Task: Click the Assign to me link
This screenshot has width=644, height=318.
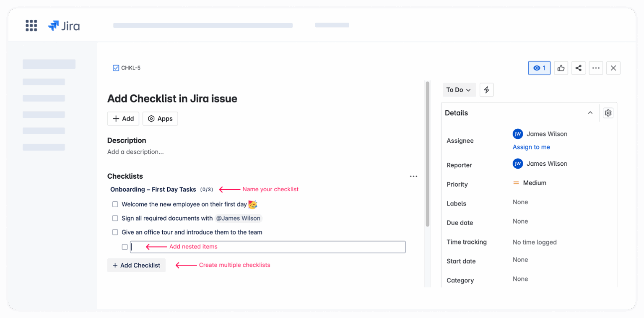Action: [531, 147]
